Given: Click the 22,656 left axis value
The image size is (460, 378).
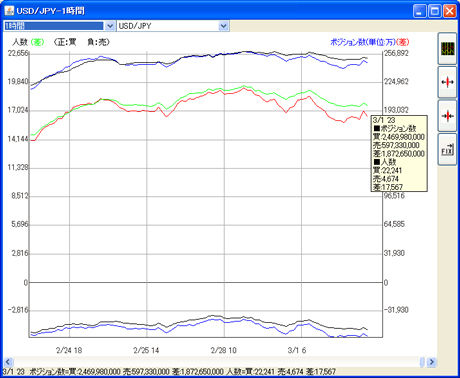Looking at the screenshot, I should point(18,53).
